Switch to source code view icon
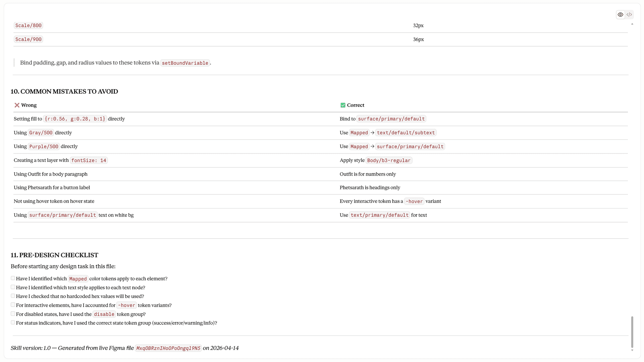This screenshot has width=644, height=362. [629, 15]
